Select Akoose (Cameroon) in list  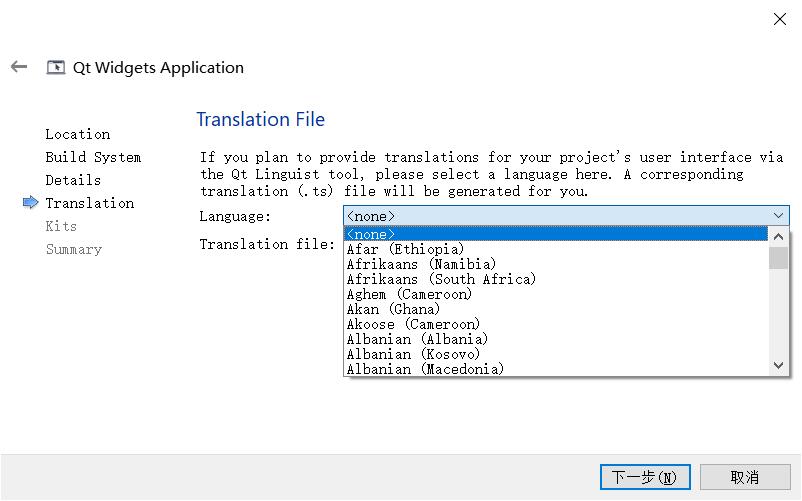413,324
